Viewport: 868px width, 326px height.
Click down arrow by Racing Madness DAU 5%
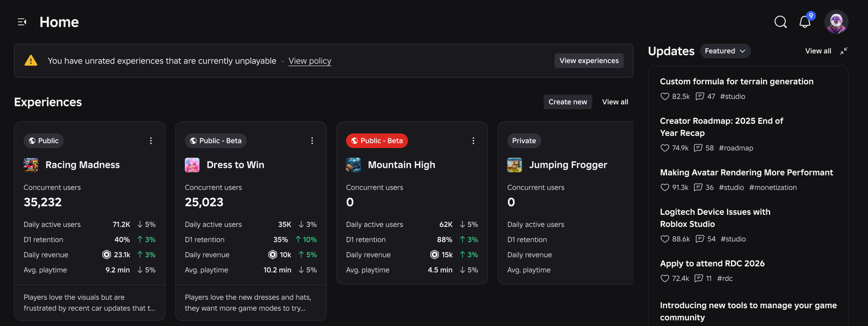tap(140, 224)
